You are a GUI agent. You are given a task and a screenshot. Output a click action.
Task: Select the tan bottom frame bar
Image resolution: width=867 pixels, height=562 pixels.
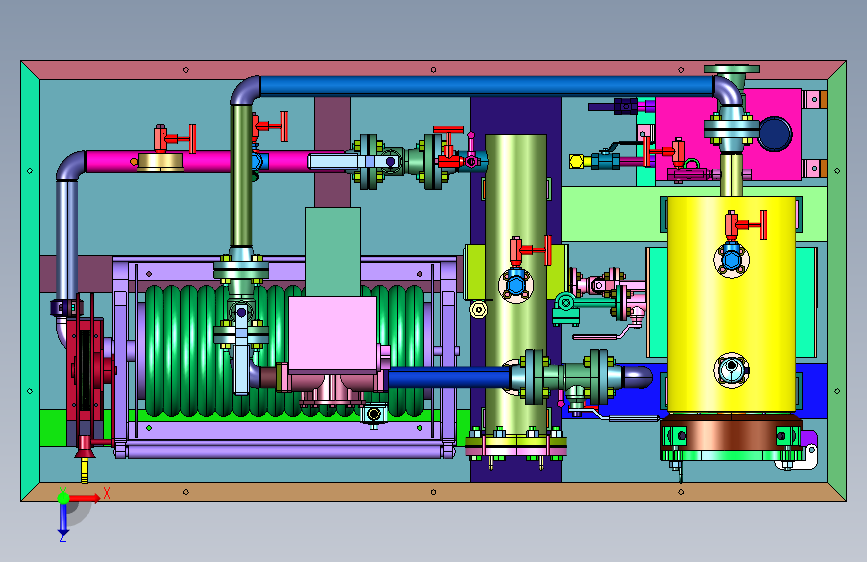pyautogui.click(x=433, y=492)
